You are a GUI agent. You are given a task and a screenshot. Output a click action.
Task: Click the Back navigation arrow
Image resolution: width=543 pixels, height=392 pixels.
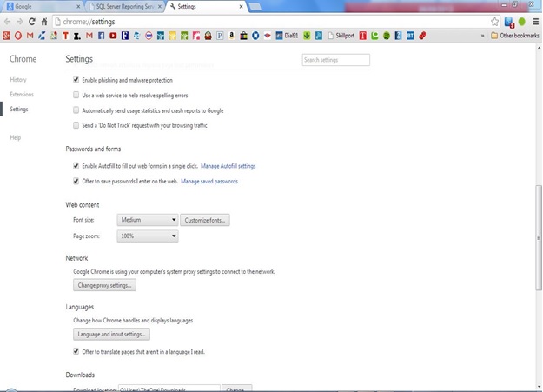(7, 21)
